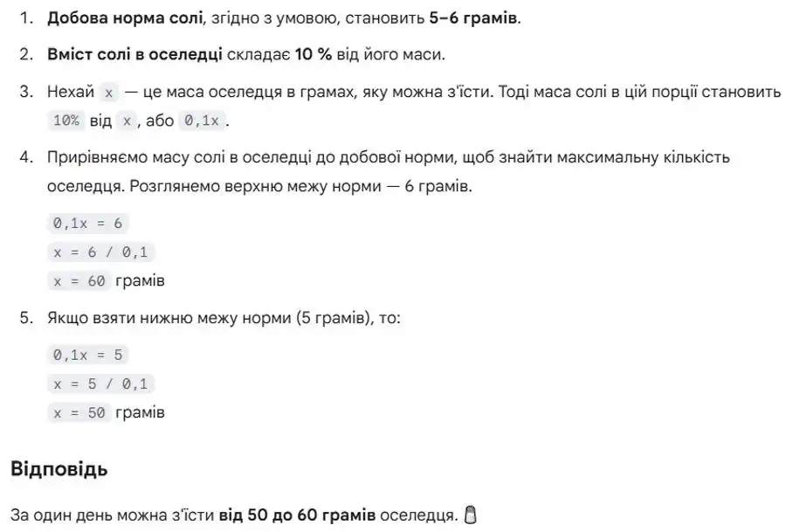Click the equation x = 5 / 0,1
The width and height of the screenshot is (793, 532).
pyautogui.click(x=100, y=383)
